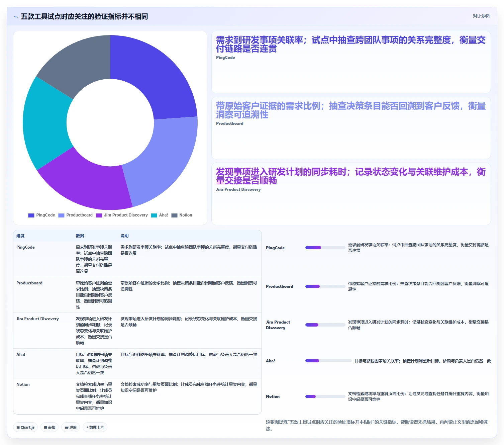Click the Jira Product Discovery progress bar
The height and width of the screenshot is (445, 504).
(x=325, y=325)
